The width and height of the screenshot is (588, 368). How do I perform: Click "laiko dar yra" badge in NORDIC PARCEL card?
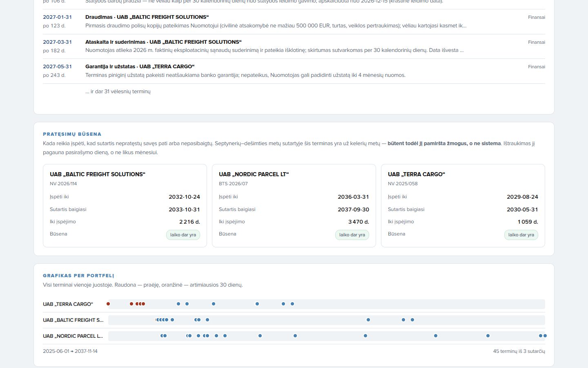352,235
